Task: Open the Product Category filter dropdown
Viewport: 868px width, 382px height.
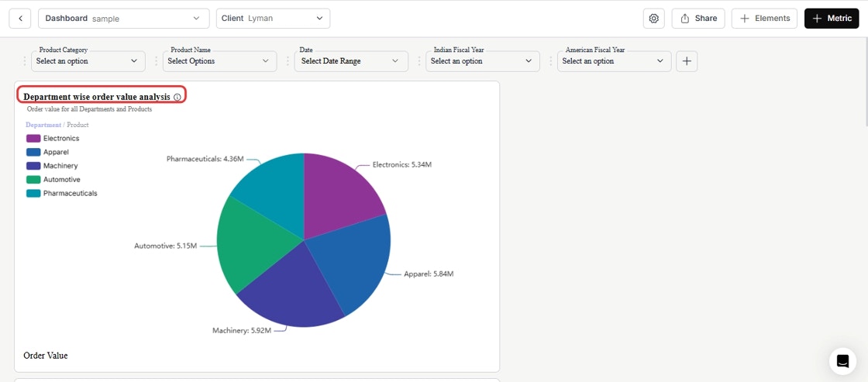Action: 88,61
